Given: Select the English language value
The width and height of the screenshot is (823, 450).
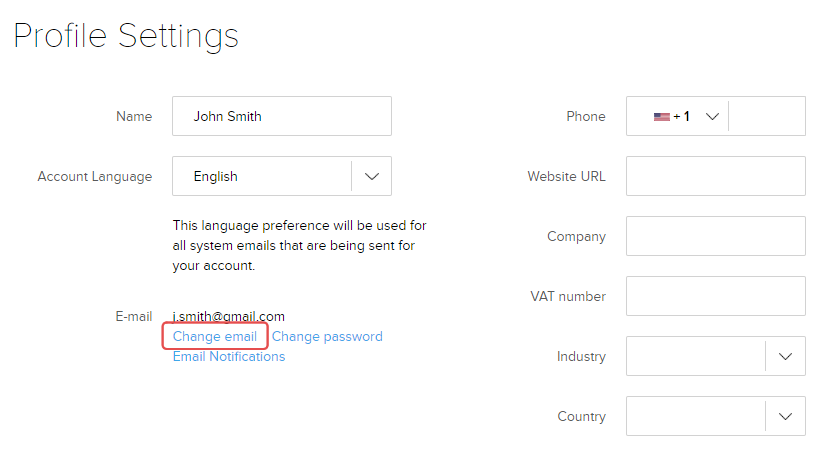Looking at the screenshot, I should (x=216, y=176).
